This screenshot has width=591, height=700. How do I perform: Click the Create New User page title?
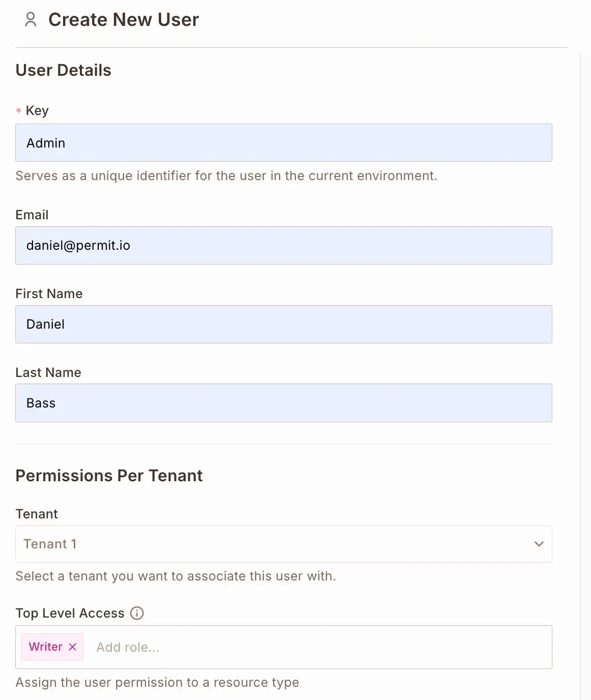pyautogui.click(x=124, y=20)
